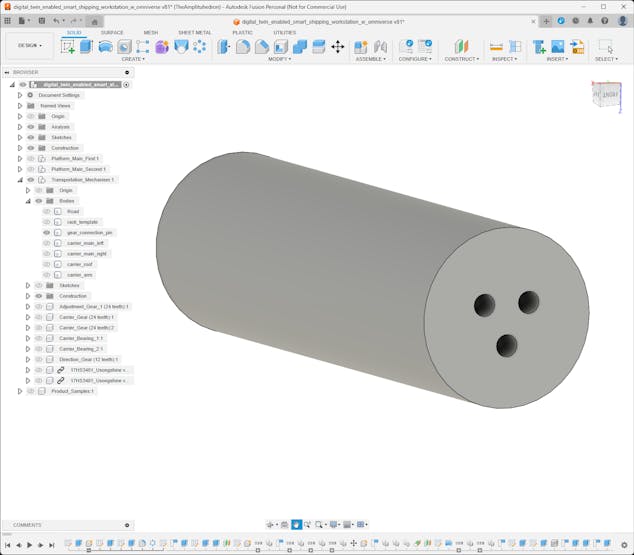The image size is (634, 555).
Task: Toggle visibility of Platform_Main_First:1
Action: click(31, 158)
